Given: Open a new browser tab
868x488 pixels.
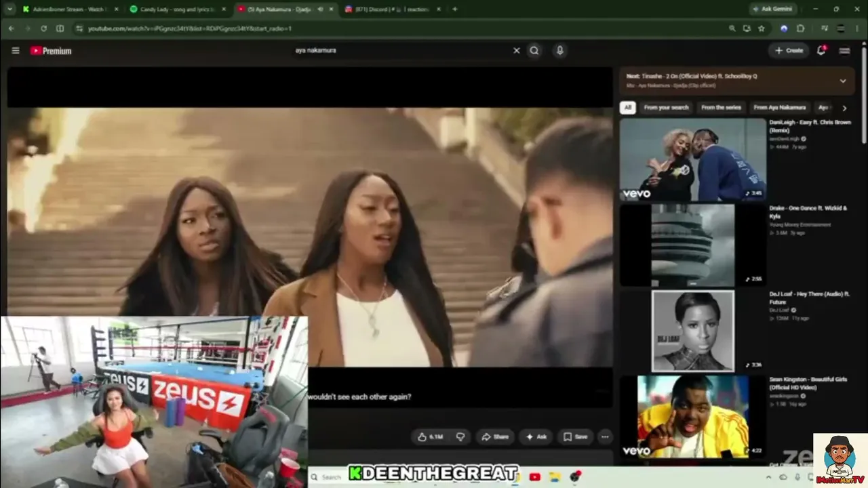Looking at the screenshot, I should pos(454,9).
